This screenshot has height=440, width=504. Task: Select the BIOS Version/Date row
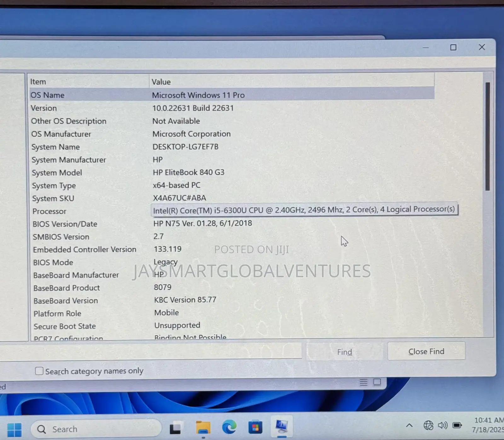point(232,224)
